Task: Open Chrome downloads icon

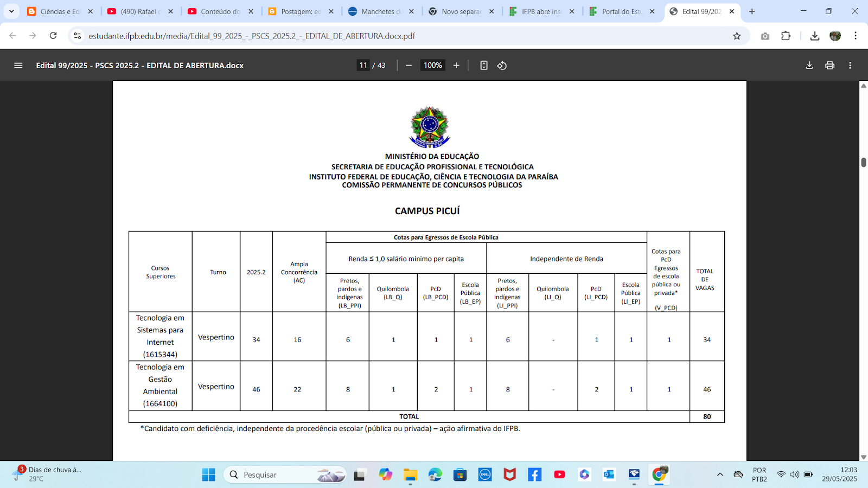Action: tap(815, 36)
